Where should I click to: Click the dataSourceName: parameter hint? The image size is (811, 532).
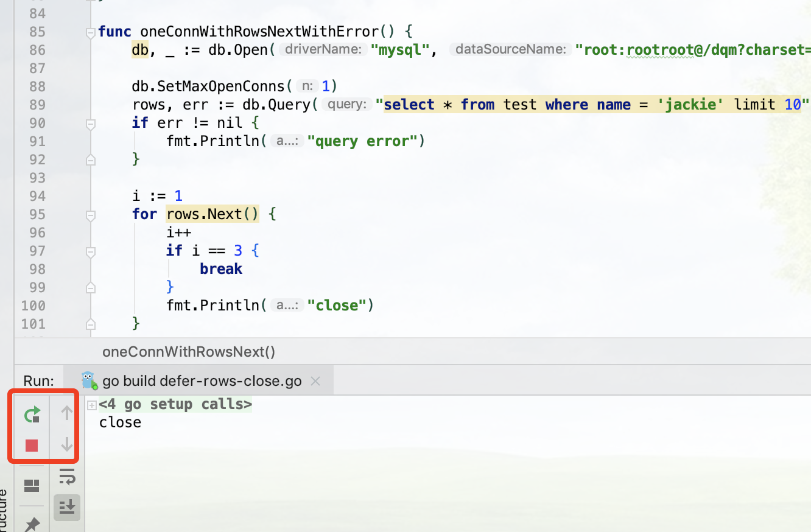pyautogui.click(x=511, y=50)
